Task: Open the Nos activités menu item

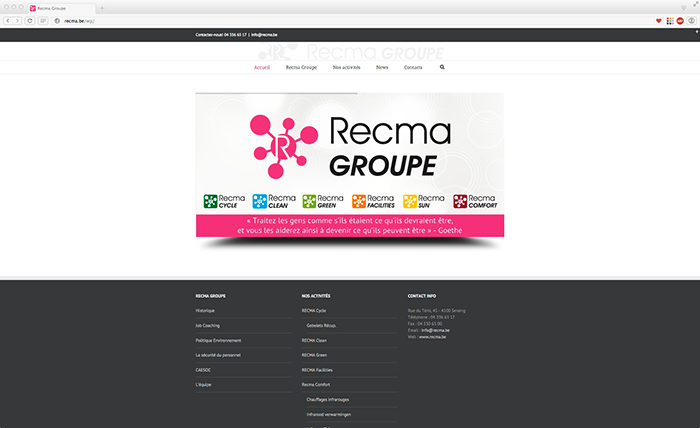Action: coord(347,67)
